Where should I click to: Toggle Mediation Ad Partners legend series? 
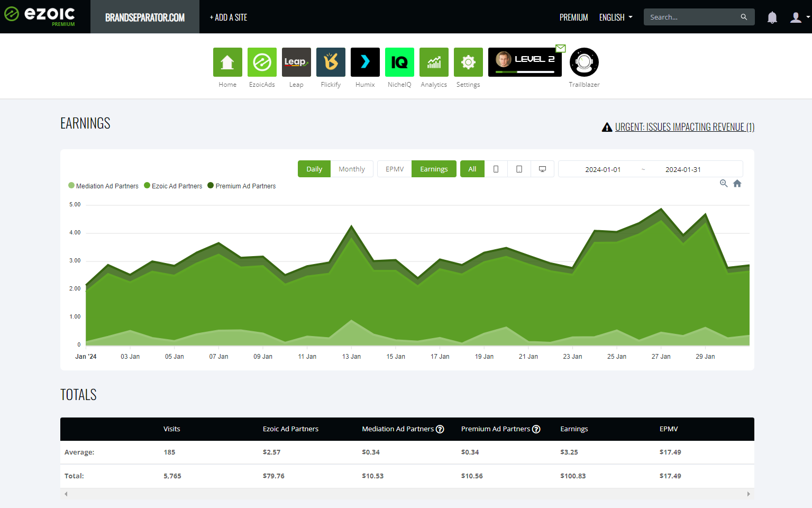[x=103, y=186]
